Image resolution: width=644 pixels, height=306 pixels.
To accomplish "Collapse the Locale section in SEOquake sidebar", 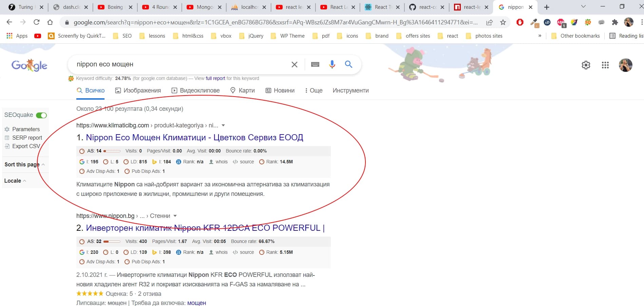I will coord(24,181).
